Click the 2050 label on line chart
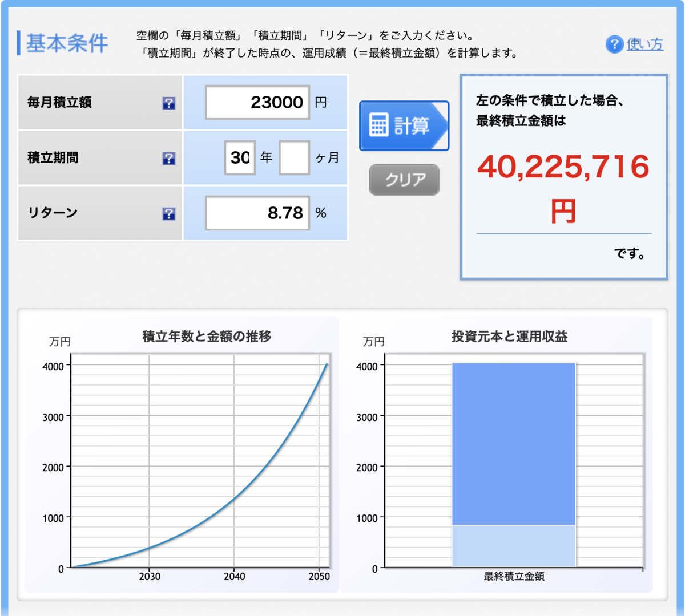Image resolution: width=685 pixels, height=616 pixels. [319, 577]
